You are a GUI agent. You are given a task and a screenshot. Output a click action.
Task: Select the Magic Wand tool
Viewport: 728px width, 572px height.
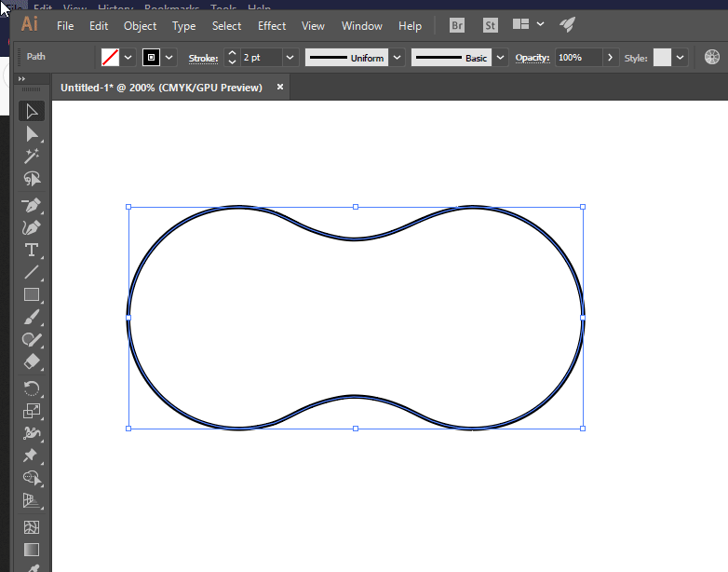tap(32, 157)
